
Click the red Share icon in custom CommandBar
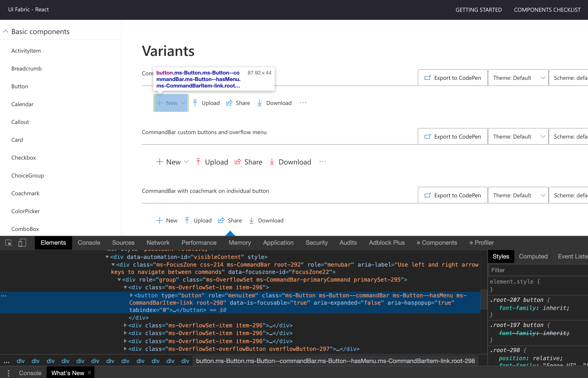tap(237, 162)
